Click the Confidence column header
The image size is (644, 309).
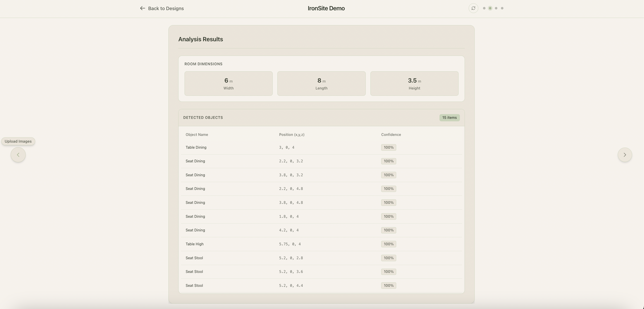tap(391, 135)
